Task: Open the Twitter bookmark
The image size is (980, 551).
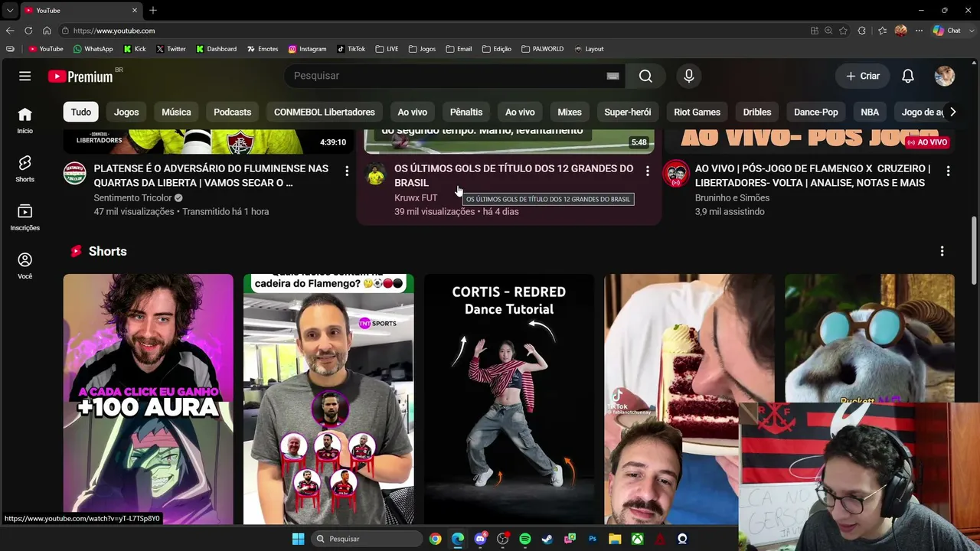Action: coord(171,49)
